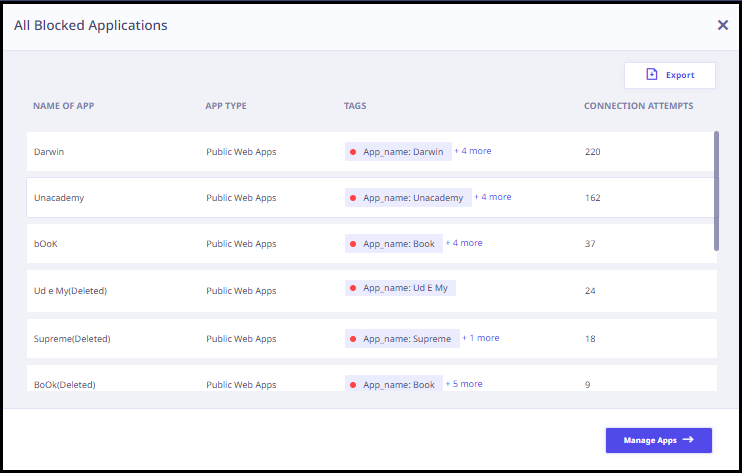
Task: Select the bOoK app name
Action: point(45,244)
